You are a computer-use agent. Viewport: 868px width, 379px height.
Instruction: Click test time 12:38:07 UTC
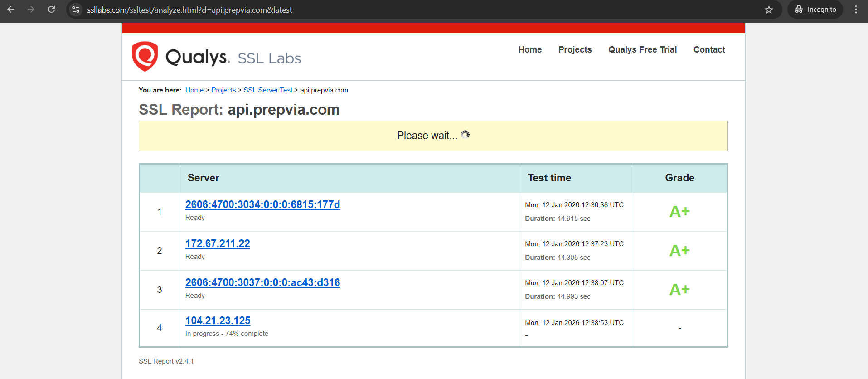tap(574, 283)
